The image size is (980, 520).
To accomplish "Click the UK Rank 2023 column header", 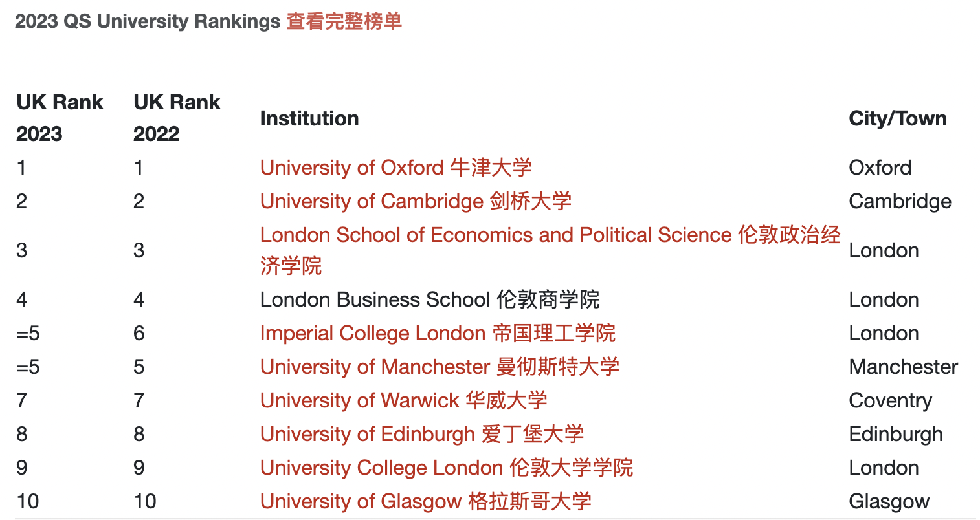I will [x=60, y=118].
